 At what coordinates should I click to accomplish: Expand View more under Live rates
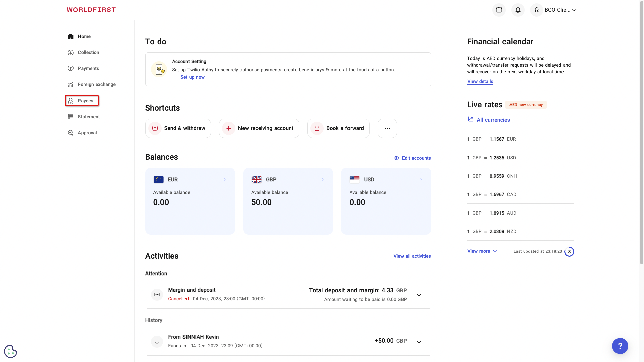click(x=482, y=251)
